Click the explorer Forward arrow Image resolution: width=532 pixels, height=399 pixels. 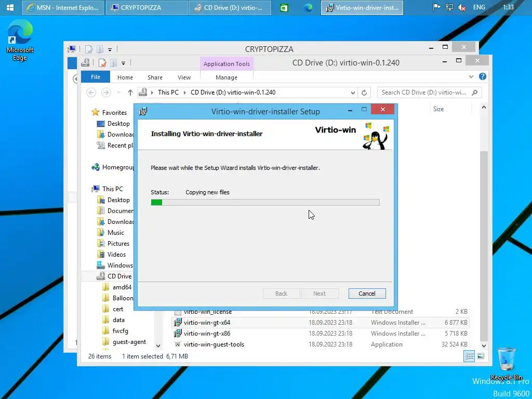106,92
